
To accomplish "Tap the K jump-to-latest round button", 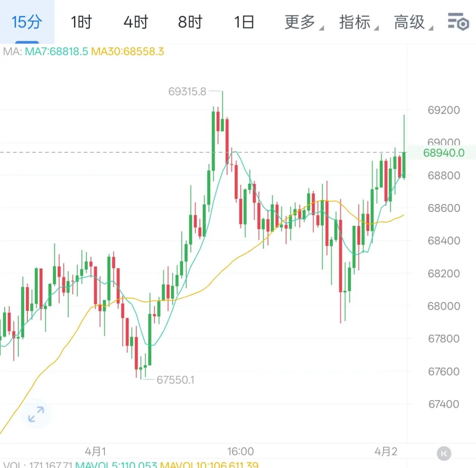I will click(444, 453).
